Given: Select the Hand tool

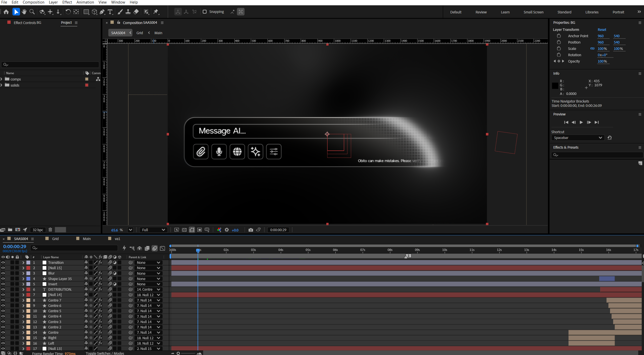Looking at the screenshot, I should pyautogui.click(x=24, y=12).
